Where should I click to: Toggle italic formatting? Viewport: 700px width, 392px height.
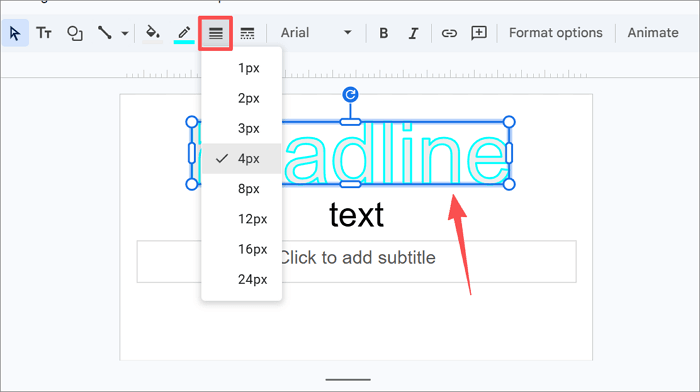[x=413, y=33]
